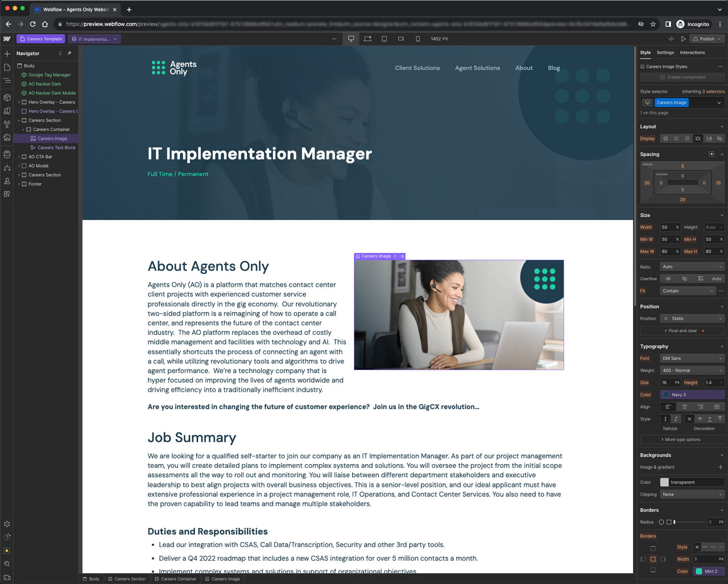The height and width of the screenshot is (584, 728).
Task: Add a background image and gradient
Action: 721,467
